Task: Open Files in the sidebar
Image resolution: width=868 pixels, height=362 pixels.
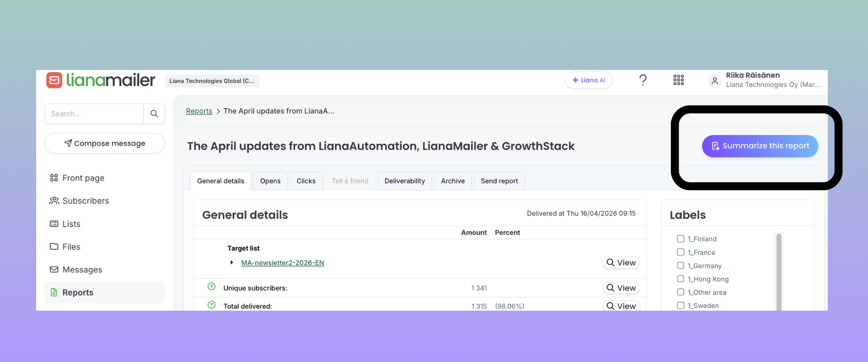Action: click(x=105, y=247)
